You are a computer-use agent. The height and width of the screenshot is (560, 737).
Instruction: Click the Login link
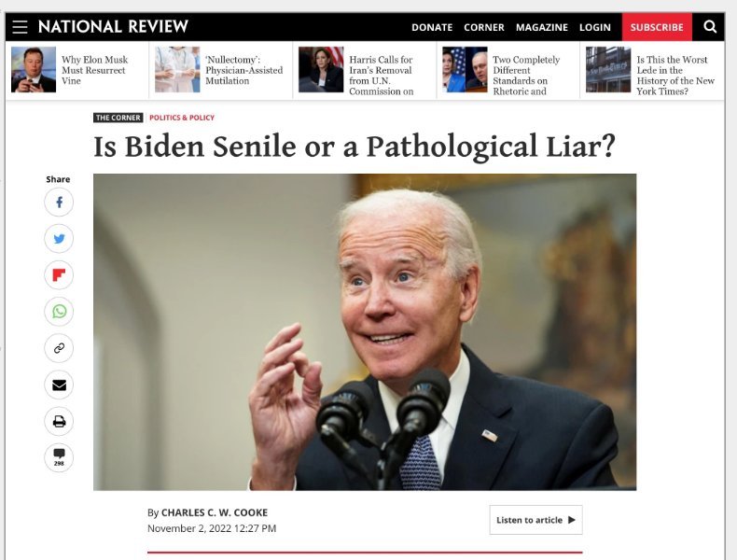coord(594,27)
